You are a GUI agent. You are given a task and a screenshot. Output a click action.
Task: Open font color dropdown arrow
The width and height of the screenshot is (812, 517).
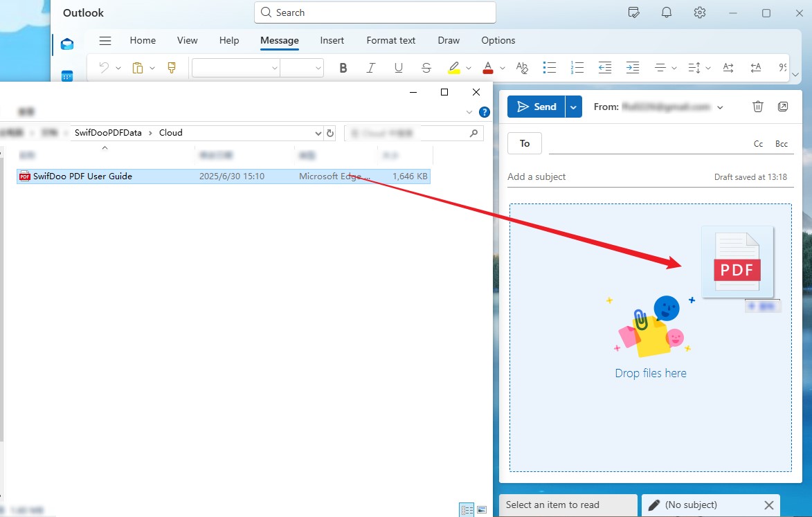tap(503, 68)
